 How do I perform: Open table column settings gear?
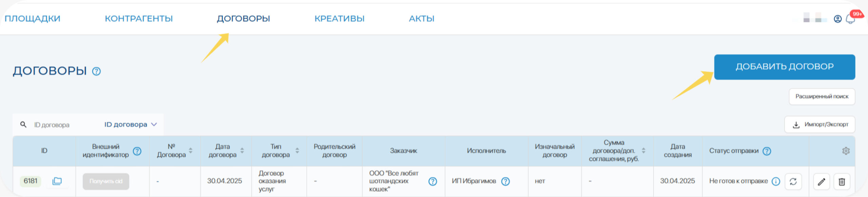click(846, 151)
